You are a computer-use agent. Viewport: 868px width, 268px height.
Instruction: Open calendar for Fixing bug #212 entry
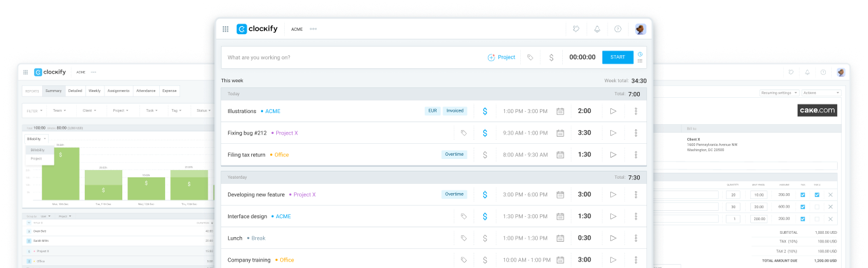tap(560, 133)
